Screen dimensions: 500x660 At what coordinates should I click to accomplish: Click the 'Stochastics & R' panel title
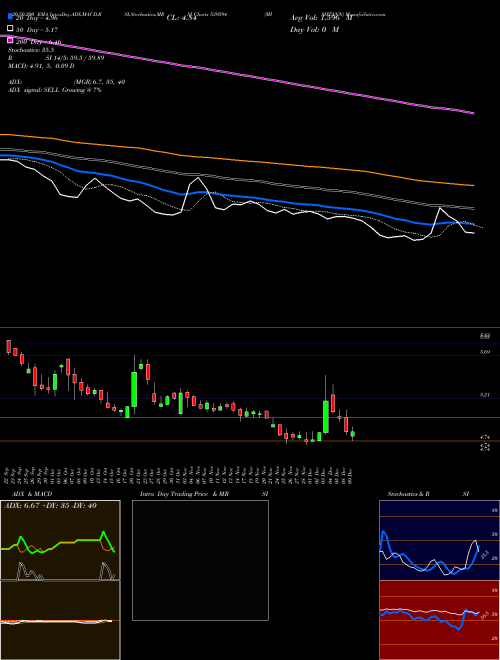(408, 494)
